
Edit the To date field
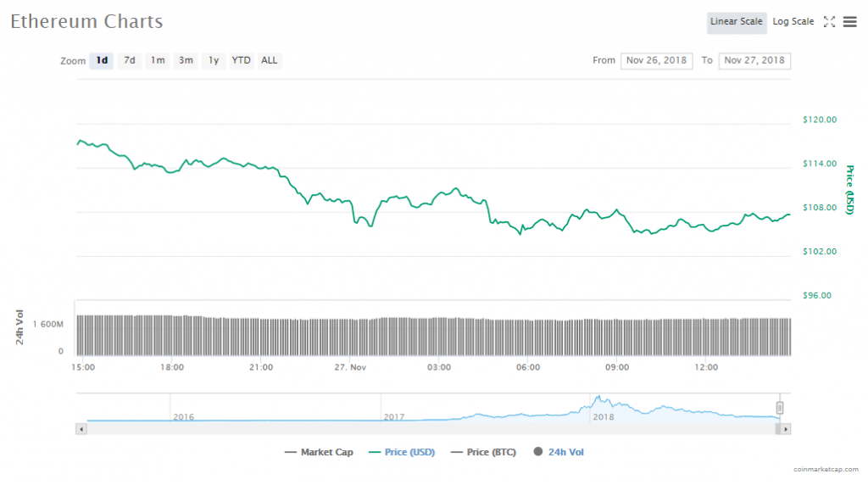[x=754, y=61]
